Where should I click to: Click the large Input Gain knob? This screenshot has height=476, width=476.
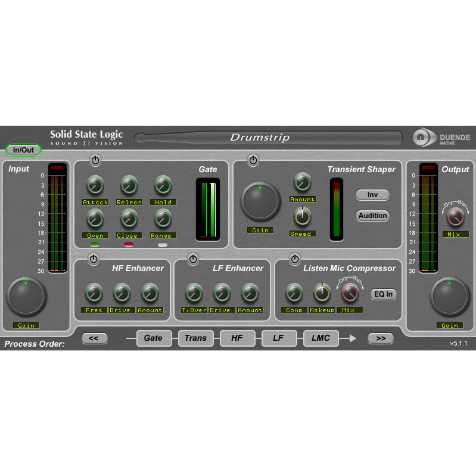pyautogui.click(x=26, y=297)
